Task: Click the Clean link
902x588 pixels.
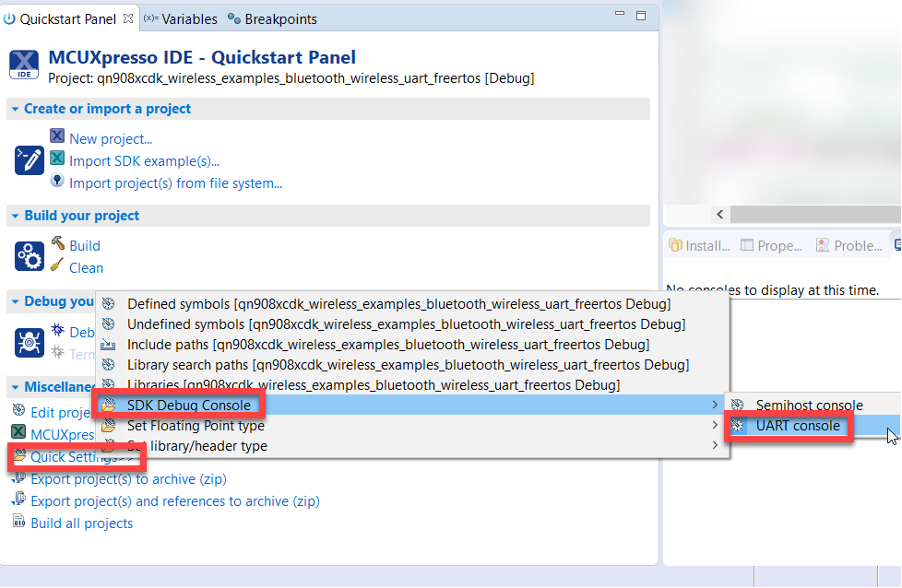Action: click(x=87, y=268)
